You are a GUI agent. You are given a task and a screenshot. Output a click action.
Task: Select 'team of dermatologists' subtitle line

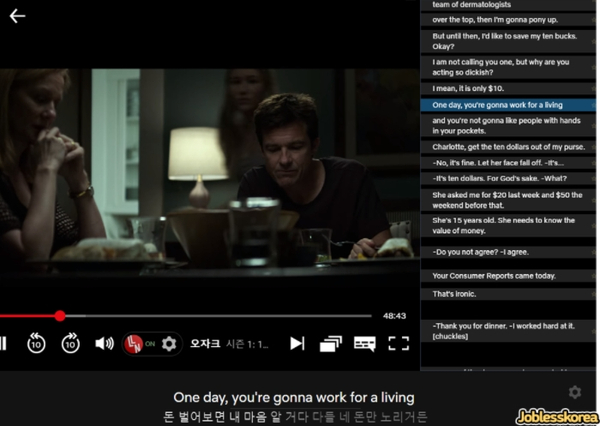point(508,5)
